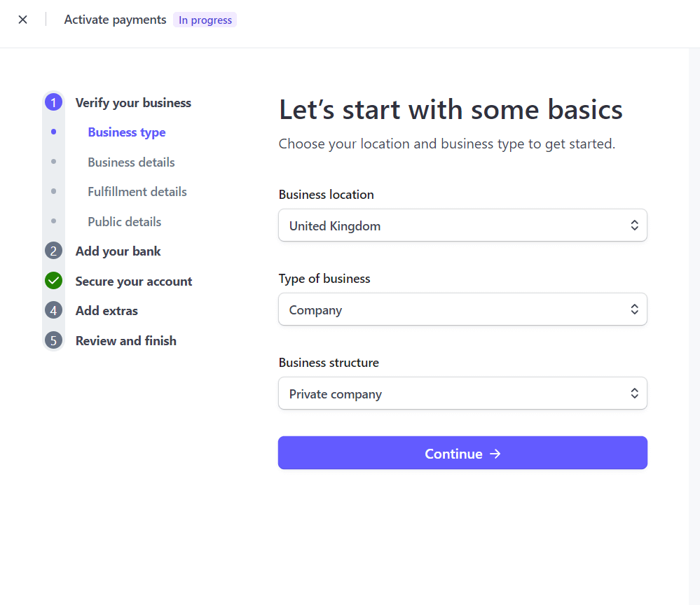Open the Add your bank section
The height and width of the screenshot is (605, 700).
coord(118,251)
